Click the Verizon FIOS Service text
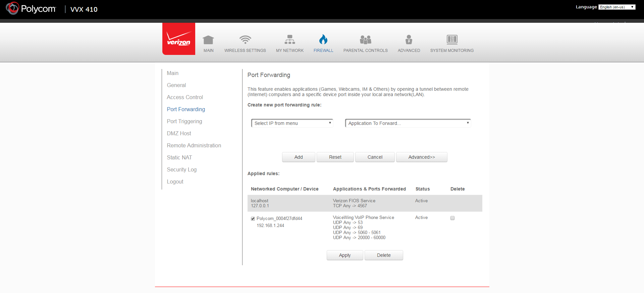The width and height of the screenshot is (644, 293). pyautogui.click(x=354, y=201)
